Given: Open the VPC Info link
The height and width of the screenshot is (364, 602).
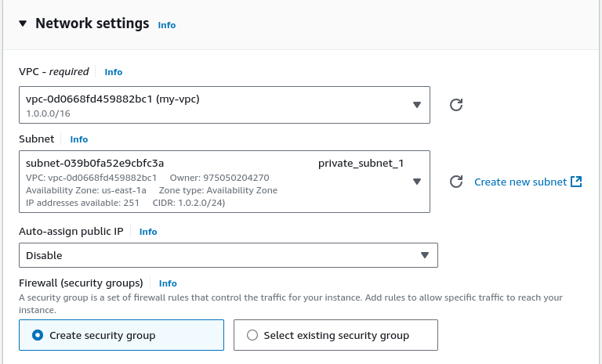Looking at the screenshot, I should point(113,72).
